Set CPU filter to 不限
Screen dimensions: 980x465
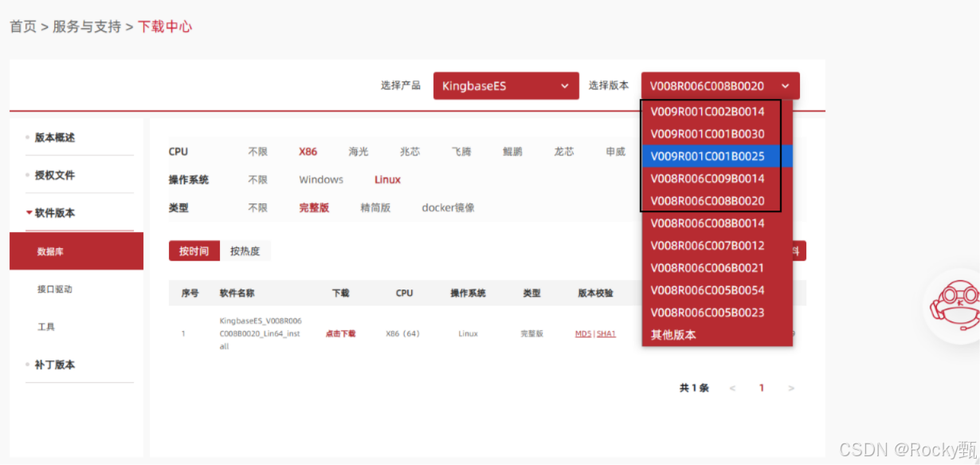(x=257, y=152)
